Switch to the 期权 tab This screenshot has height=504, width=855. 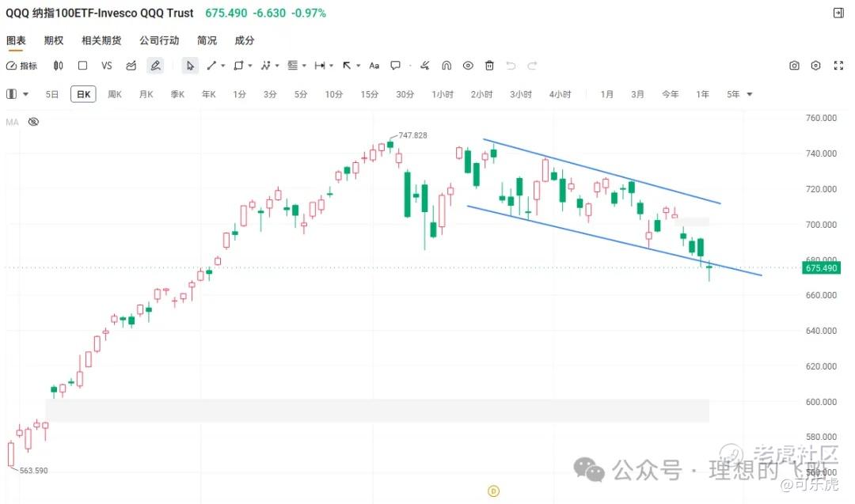(x=54, y=40)
